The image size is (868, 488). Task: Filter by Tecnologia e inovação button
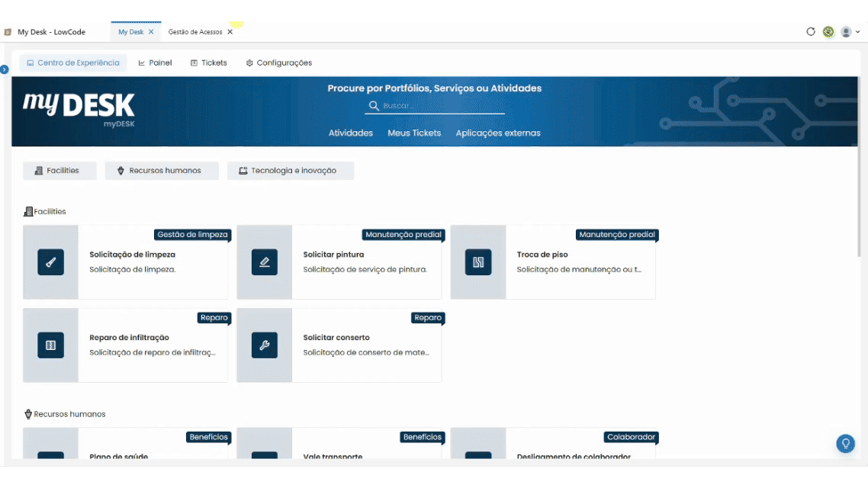(x=290, y=170)
